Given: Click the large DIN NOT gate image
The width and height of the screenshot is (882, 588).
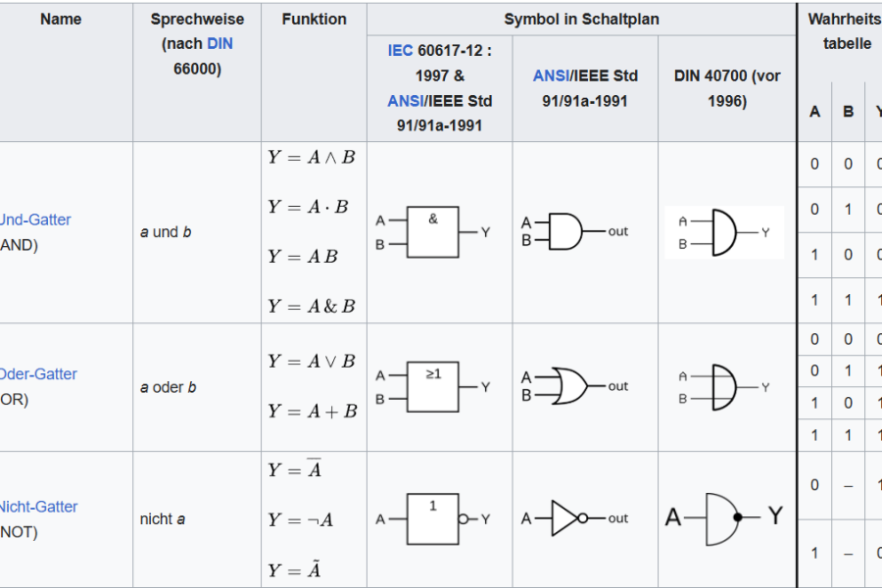Looking at the screenshot, I should coord(724,516).
